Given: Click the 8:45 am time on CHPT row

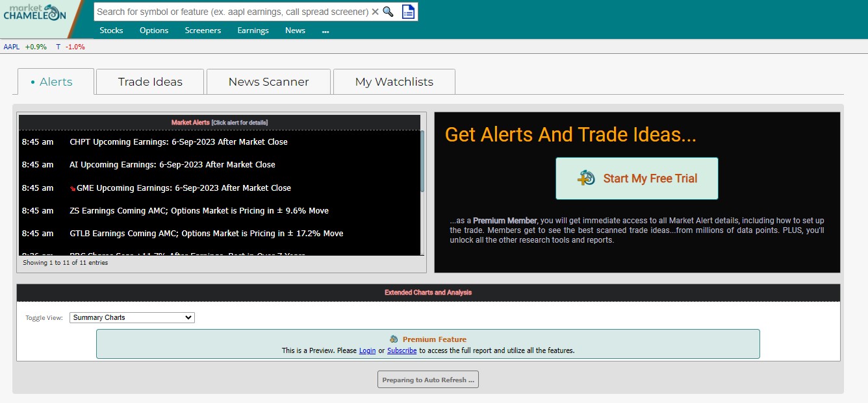Looking at the screenshot, I should (x=38, y=141).
